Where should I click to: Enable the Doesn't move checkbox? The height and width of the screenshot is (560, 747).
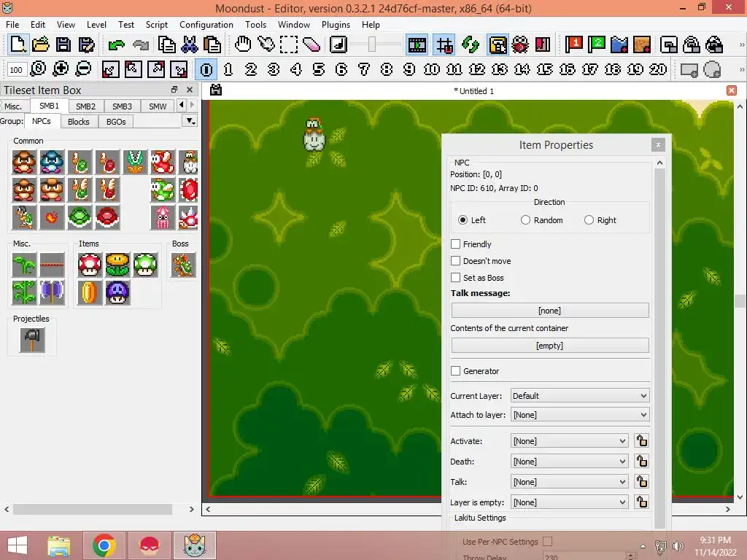456,261
